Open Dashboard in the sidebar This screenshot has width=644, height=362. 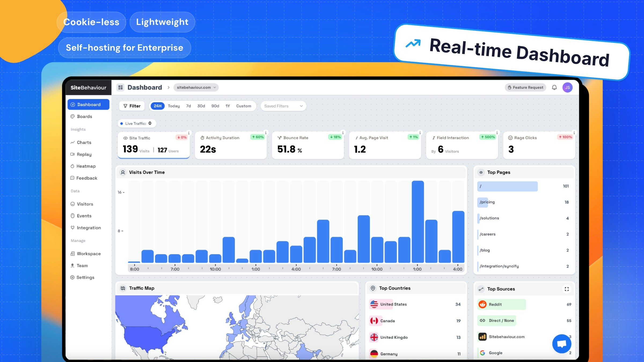click(x=89, y=105)
